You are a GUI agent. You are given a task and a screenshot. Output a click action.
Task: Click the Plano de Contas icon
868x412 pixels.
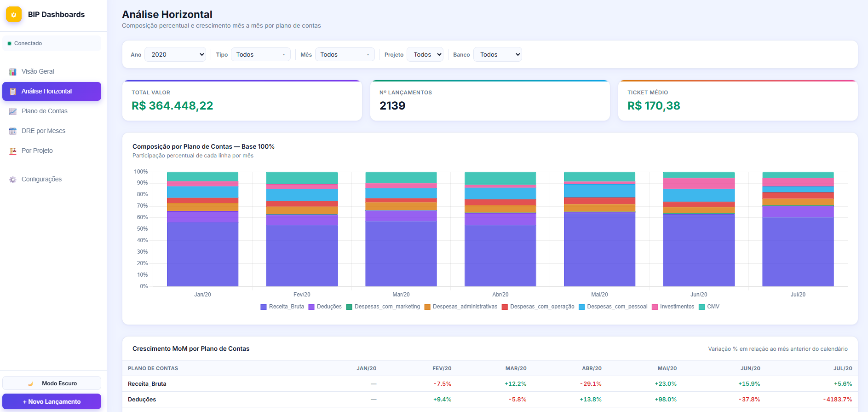click(x=13, y=111)
